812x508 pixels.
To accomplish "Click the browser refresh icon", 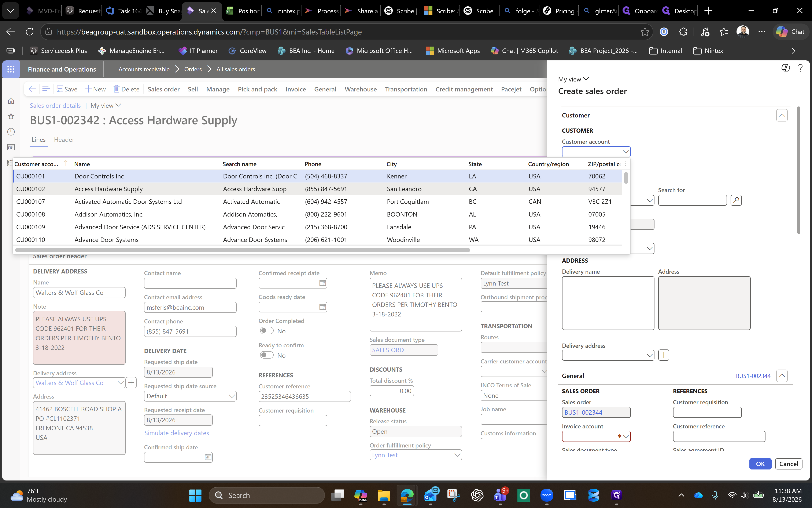I will pos(30,32).
